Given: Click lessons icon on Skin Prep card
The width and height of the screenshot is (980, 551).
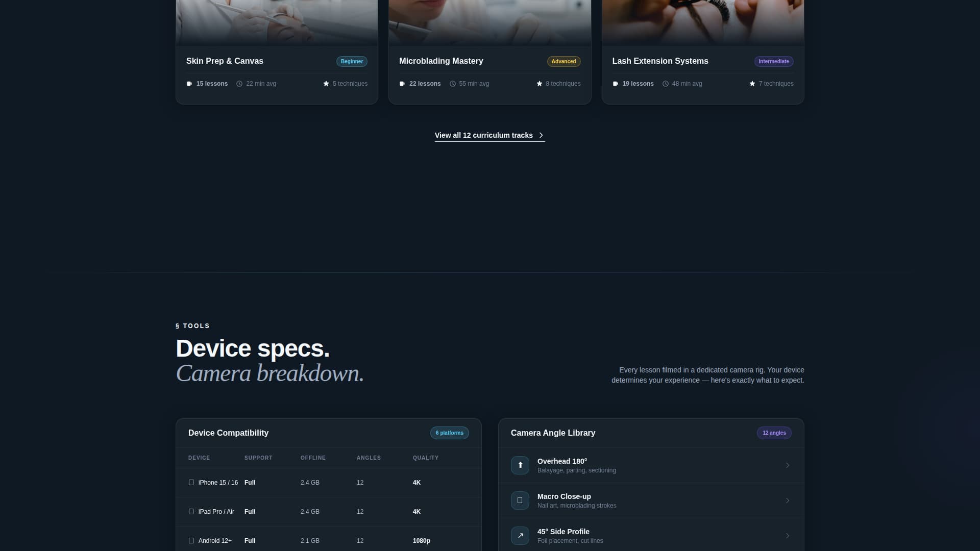Looking at the screenshot, I should point(189,84).
